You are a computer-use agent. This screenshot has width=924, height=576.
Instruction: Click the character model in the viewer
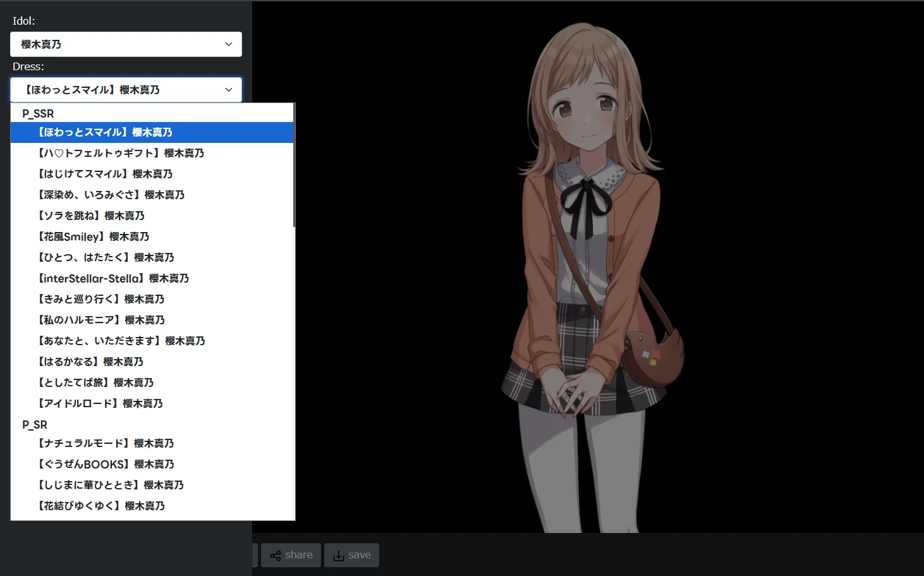(x=588, y=285)
